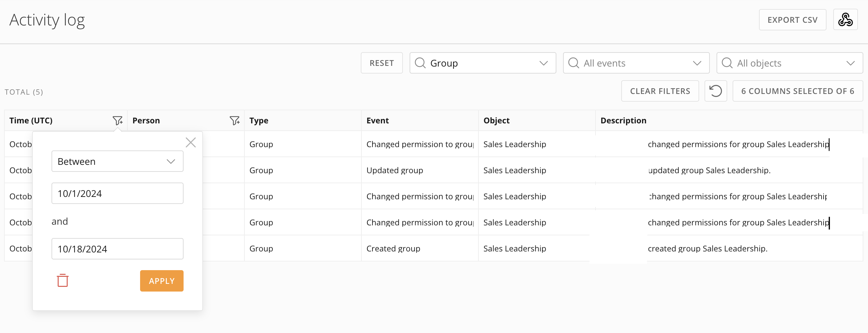The width and height of the screenshot is (868, 333).
Task: Click the magnifier icon in All objects field
Action: (727, 63)
